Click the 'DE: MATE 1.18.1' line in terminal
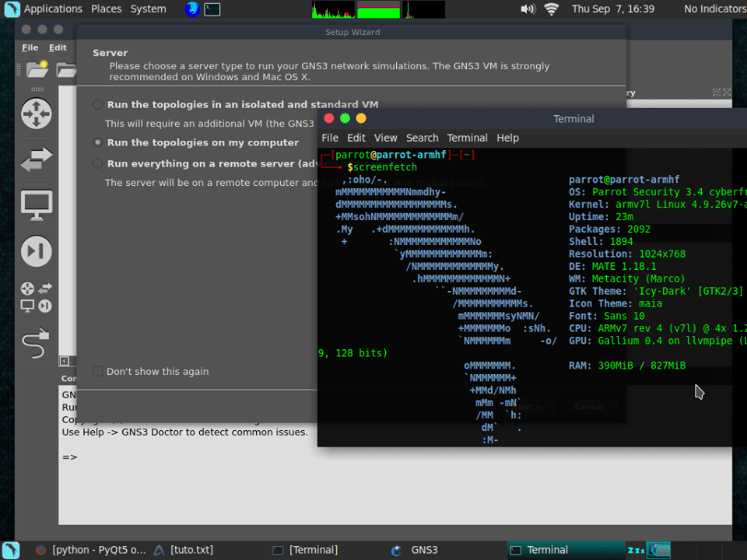 pyautogui.click(x=612, y=267)
